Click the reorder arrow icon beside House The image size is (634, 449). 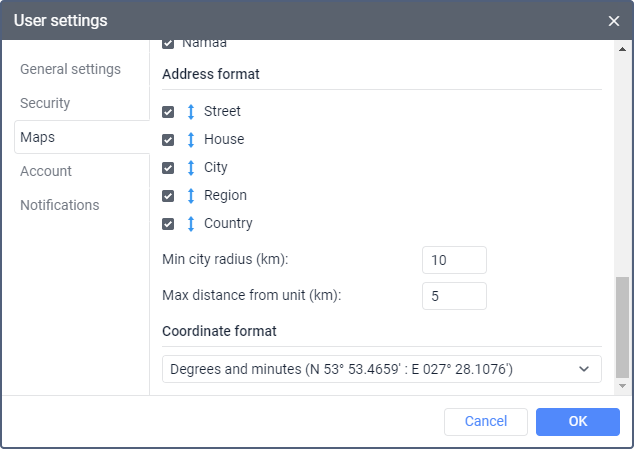(191, 140)
